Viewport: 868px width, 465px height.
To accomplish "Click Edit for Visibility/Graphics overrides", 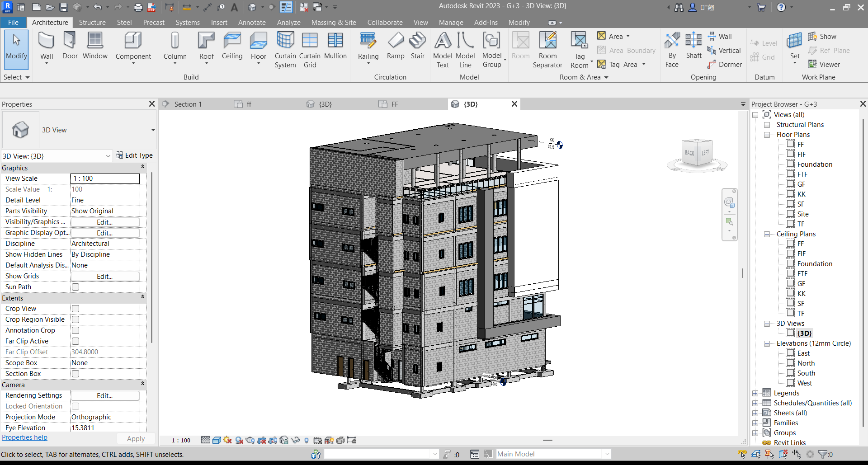I will [105, 222].
